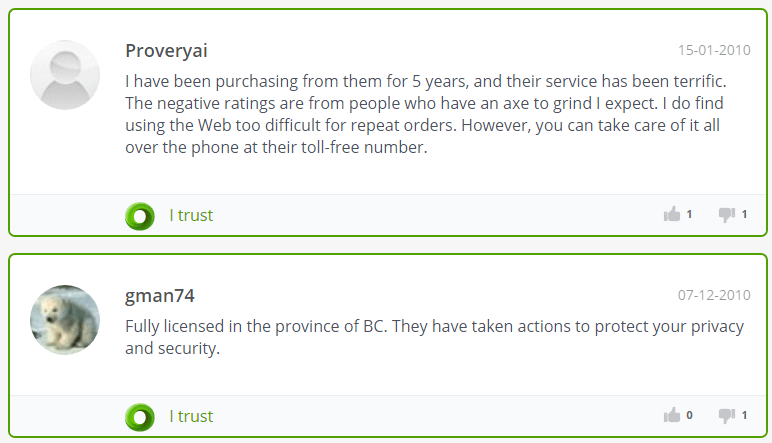The image size is (772, 443).
Task: Click Proveryai's review text about purchasing
Action: click(426, 114)
